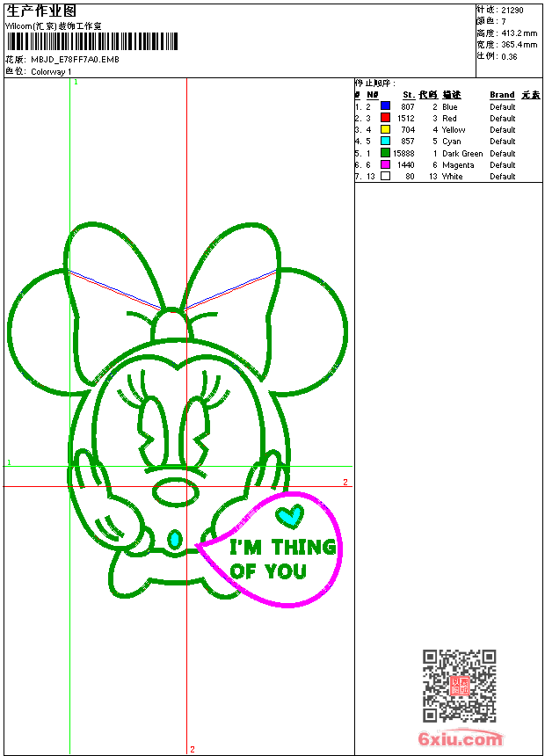545x756 pixels.
Task: Click 'Default' brand in the White row
Action: (503, 177)
